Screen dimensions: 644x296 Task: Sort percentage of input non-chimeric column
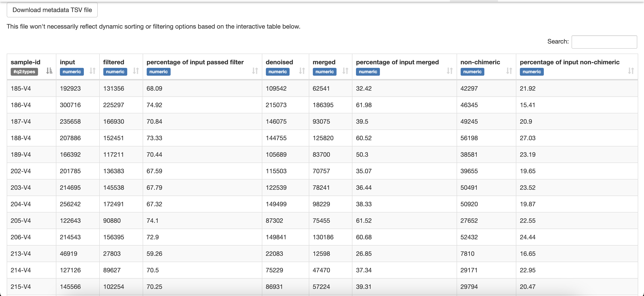coord(631,71)
